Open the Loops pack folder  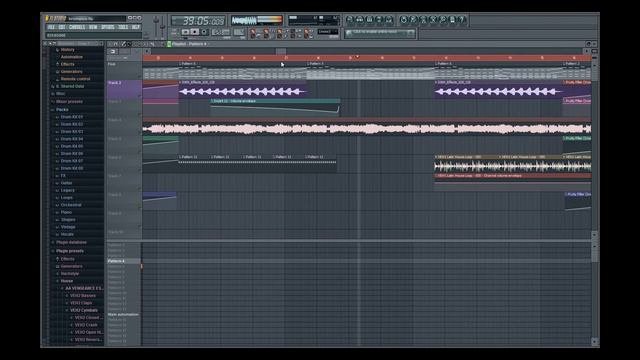pos(67,198)
